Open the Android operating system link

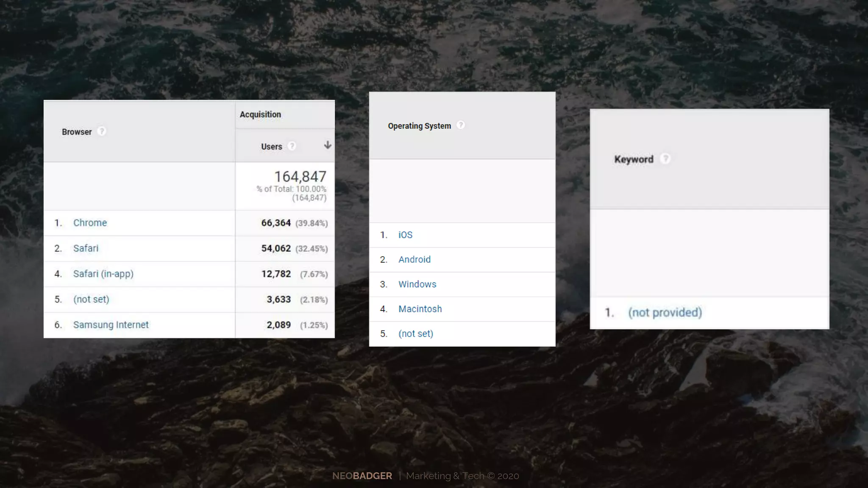414,259
